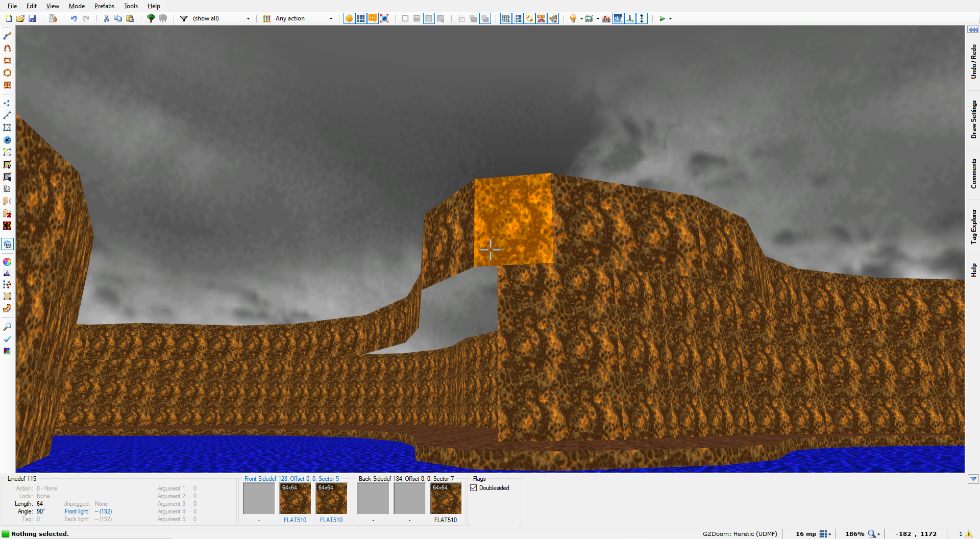Screen dimensions: 980x539
Task: Toggle the sun Full Brightness button
Action: coord(349,18)
